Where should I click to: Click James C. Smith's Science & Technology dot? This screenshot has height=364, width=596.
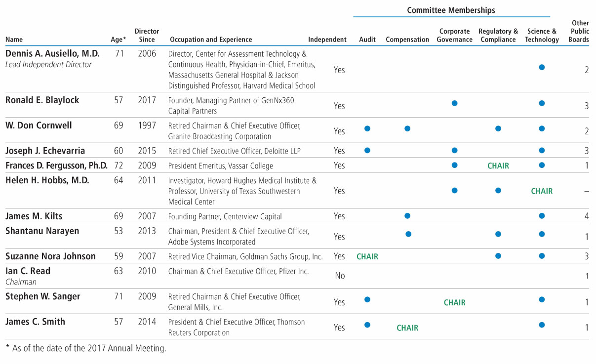pos(542,325)
